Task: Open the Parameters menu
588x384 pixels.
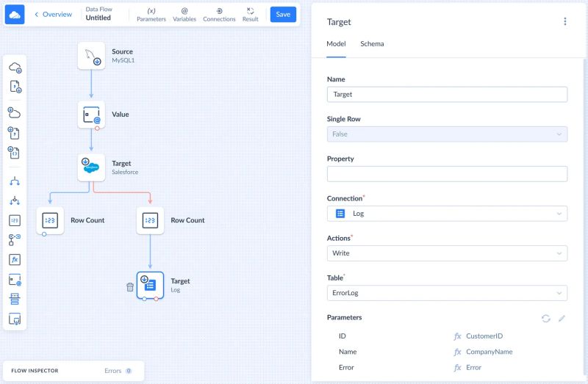Action: pyautogui.click(x=151, y=15)
